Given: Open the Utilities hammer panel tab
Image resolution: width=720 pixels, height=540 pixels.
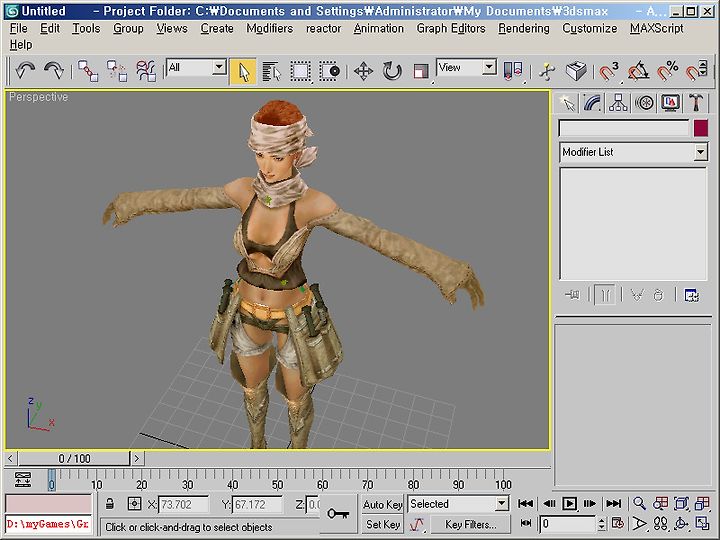Looking at the screenshot, I should [x=696, y=103].
